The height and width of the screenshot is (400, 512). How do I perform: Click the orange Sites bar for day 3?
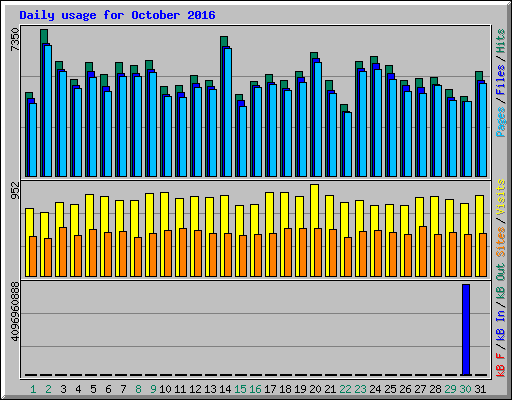coord(63,252)
